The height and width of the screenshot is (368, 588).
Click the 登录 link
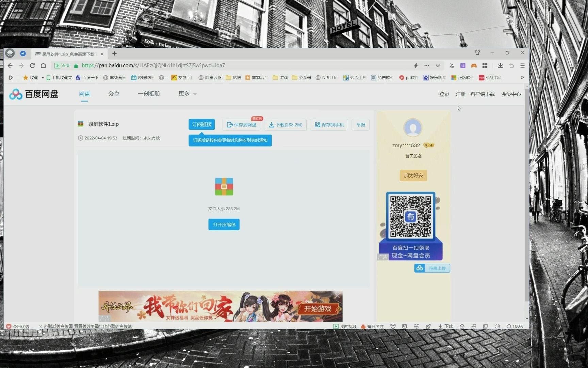tap(444, 94)
